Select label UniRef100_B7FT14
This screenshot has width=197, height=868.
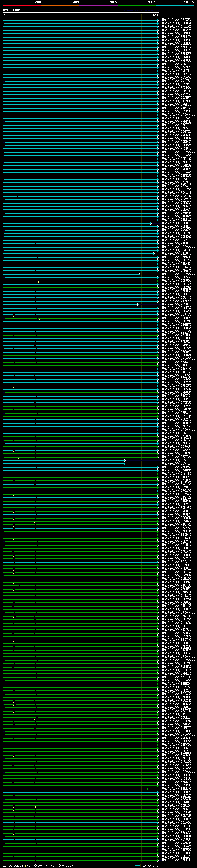(x=176, y=260)
